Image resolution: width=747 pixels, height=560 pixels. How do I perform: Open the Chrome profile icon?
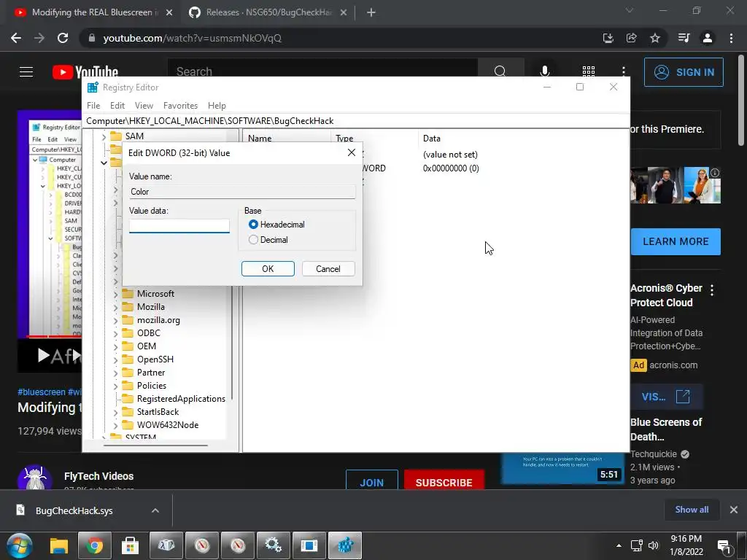point(708,38)
